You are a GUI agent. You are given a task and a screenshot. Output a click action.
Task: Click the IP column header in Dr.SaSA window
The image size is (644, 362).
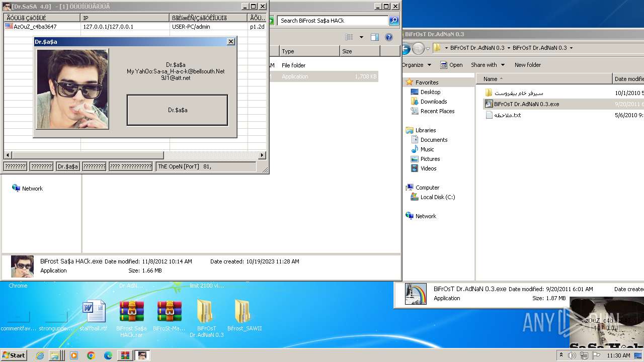pyautogui.click(x=125, y=18)
